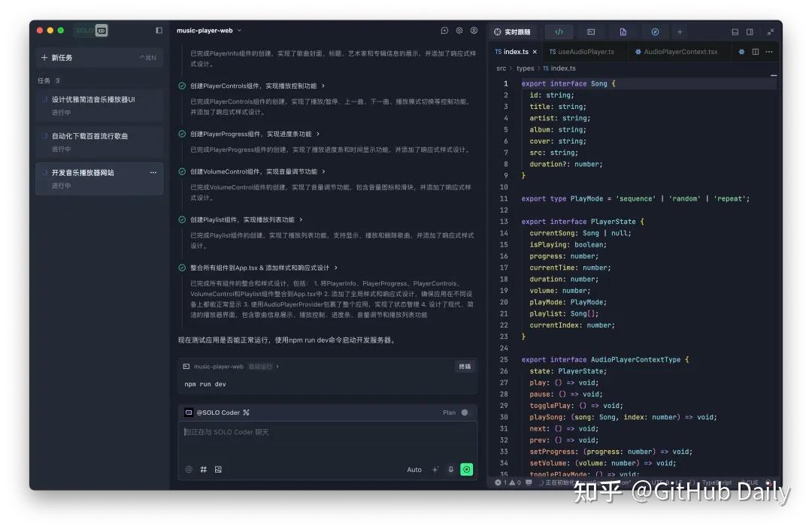Click green check icon beside 创建Playlist组件
812x529 pixels.
[182, 220]
